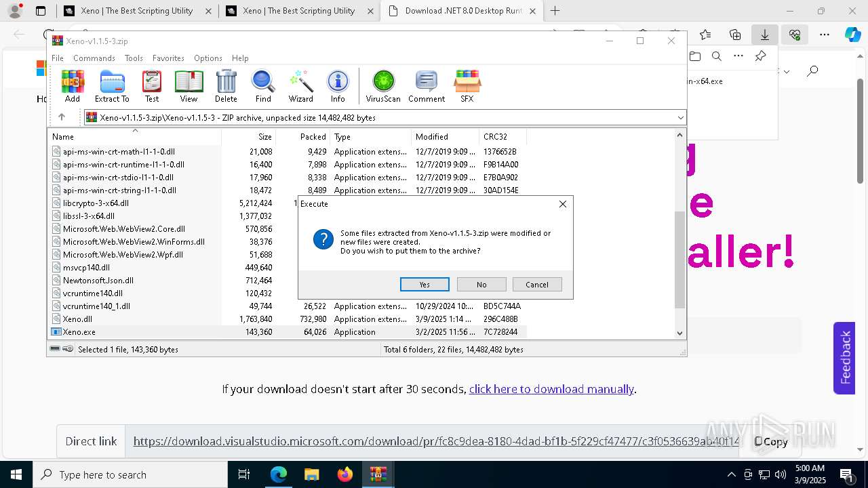Viewport: 868px width, 488px height.
Task: Click WinRAR icon in taskbar
Action: click(378, 474)
